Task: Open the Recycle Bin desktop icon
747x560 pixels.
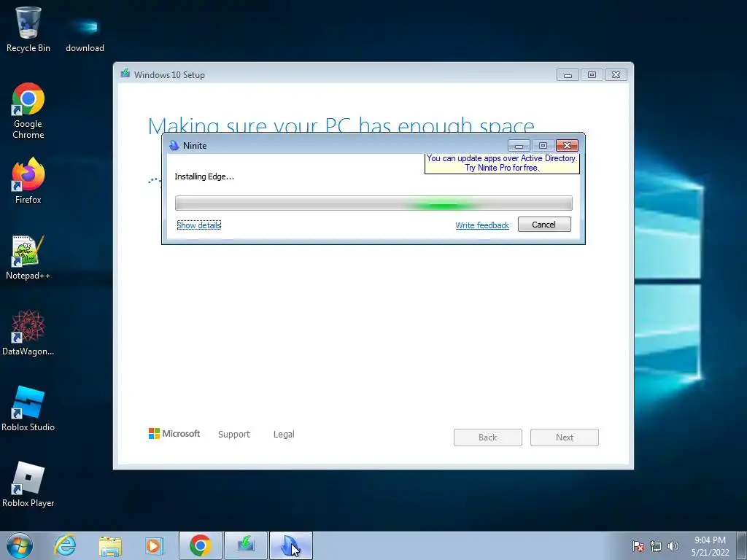Action: tap(28, 29)
